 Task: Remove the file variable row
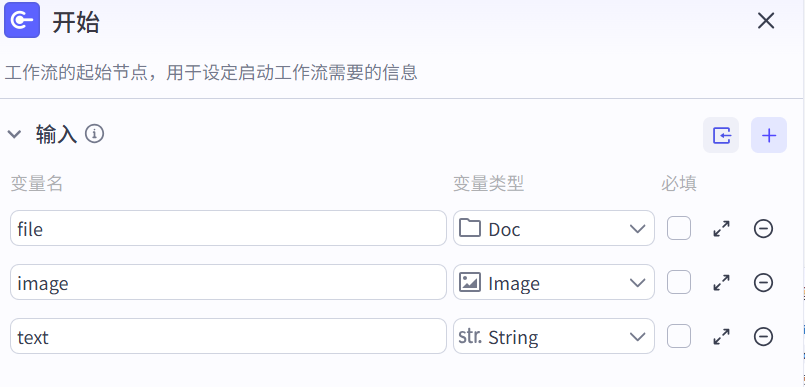(x=763, y=228)
